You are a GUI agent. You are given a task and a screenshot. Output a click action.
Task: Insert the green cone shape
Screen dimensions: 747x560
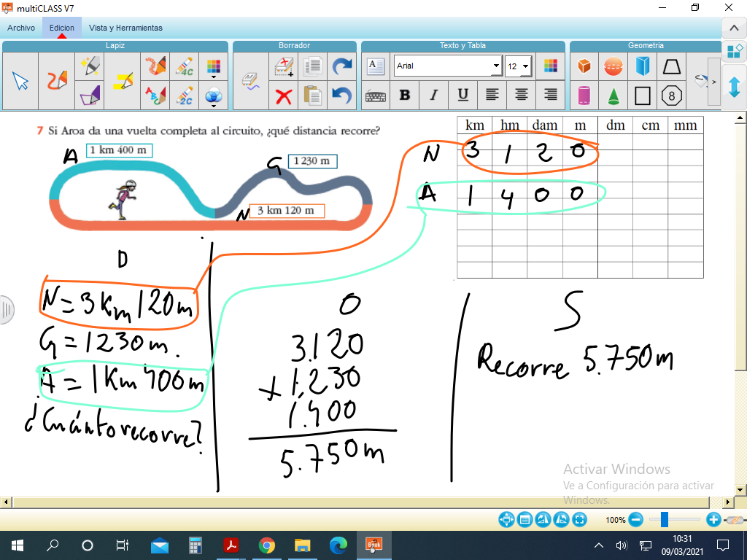pyautogui.click(x=613, y=96)
